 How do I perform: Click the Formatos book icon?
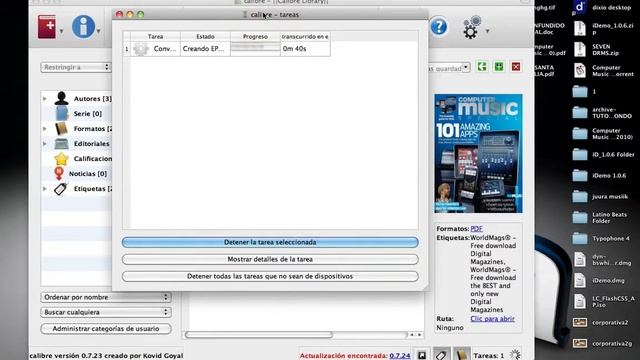tap(61, 129)
